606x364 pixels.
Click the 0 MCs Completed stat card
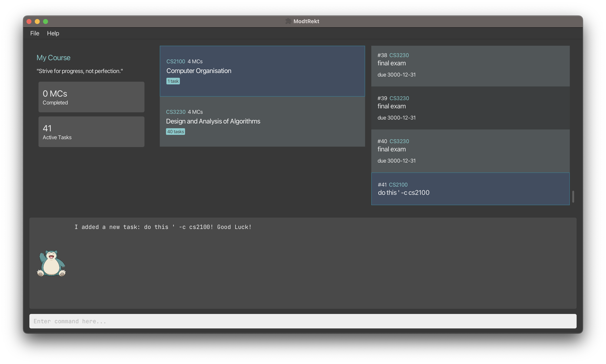click(x=91, y=97)
